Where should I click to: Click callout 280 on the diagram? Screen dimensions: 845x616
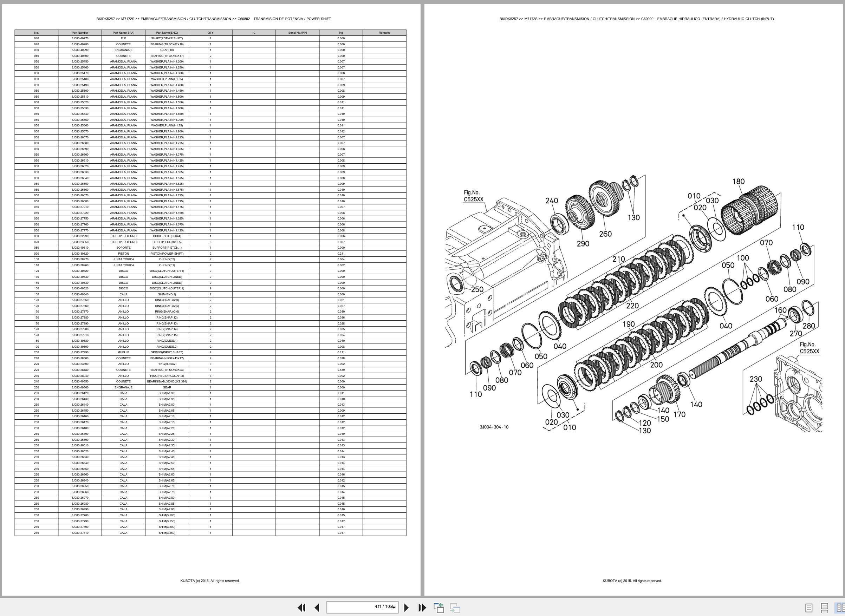tap(808, 326)
